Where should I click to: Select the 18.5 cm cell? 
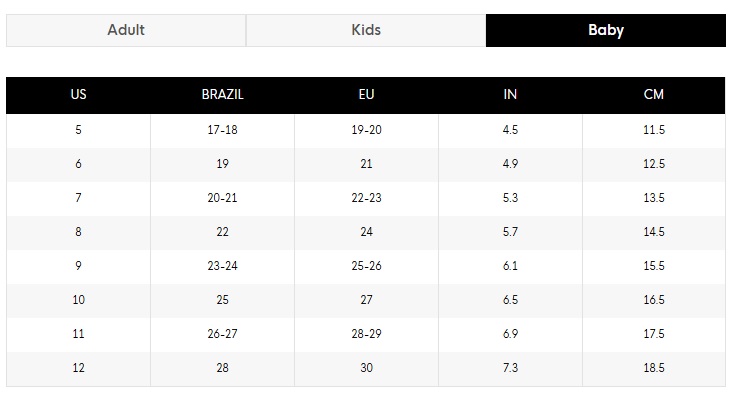coord(653,368)
